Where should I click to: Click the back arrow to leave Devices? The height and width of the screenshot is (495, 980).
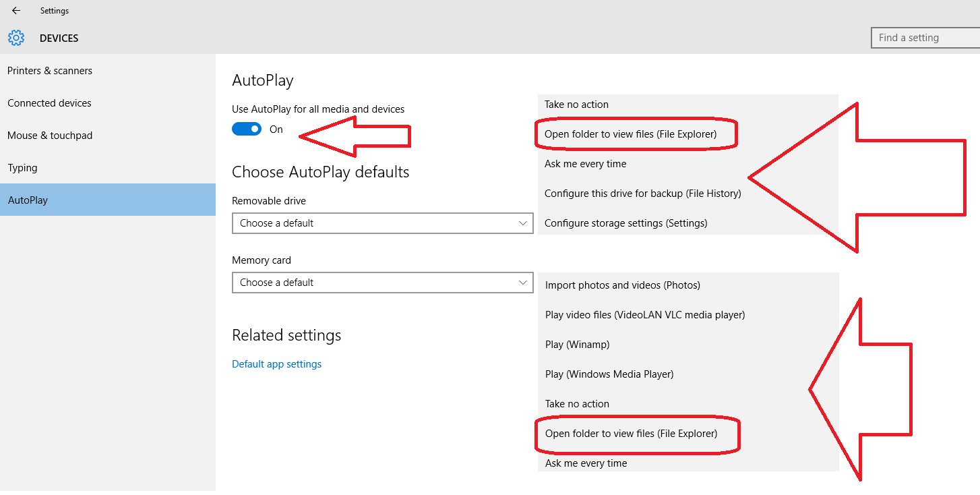[x=15, y=10]
